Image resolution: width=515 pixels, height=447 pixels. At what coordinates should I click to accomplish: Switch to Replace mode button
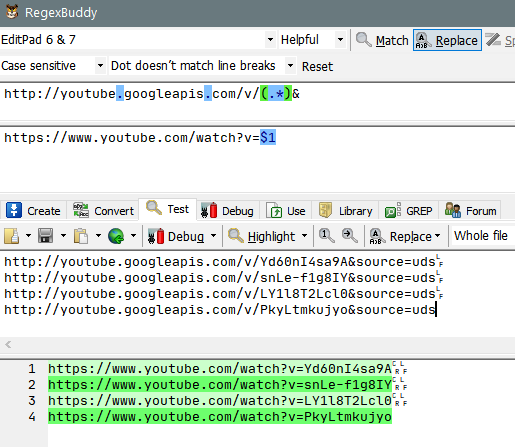[447, 40]
